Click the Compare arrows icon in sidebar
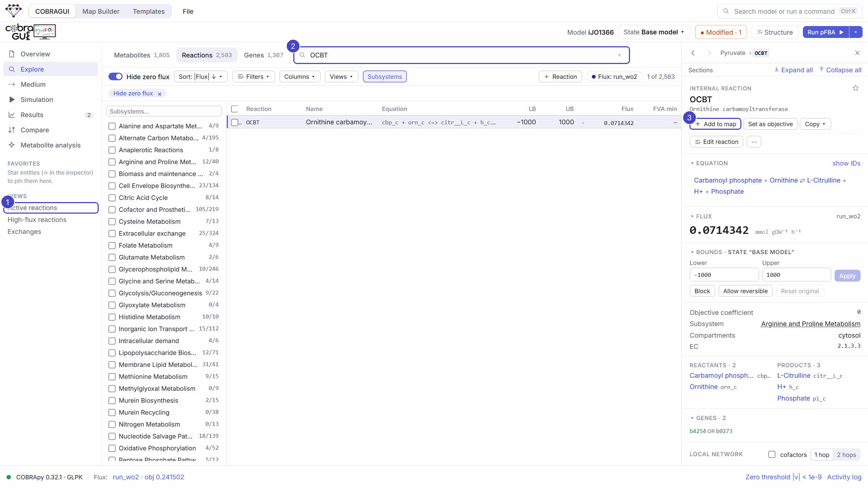Screen dimensions: 868x488 coord(12,130)
